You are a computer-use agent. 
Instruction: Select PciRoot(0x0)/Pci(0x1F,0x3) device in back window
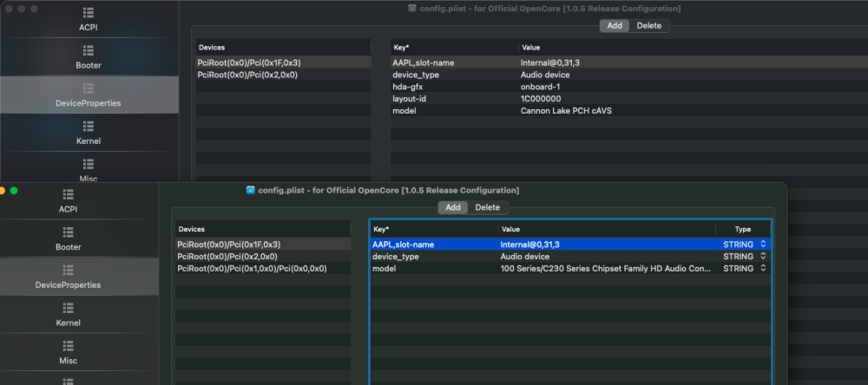pos(283,62)
